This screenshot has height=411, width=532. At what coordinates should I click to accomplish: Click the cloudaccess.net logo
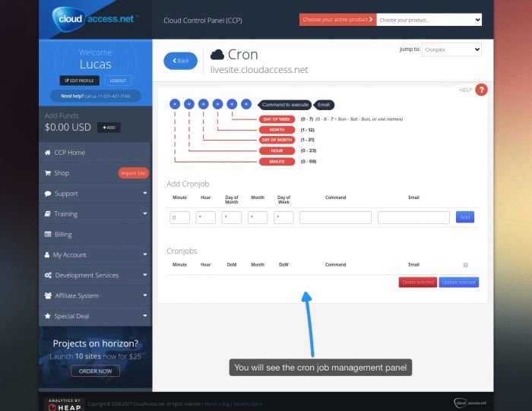click(95, 19)
